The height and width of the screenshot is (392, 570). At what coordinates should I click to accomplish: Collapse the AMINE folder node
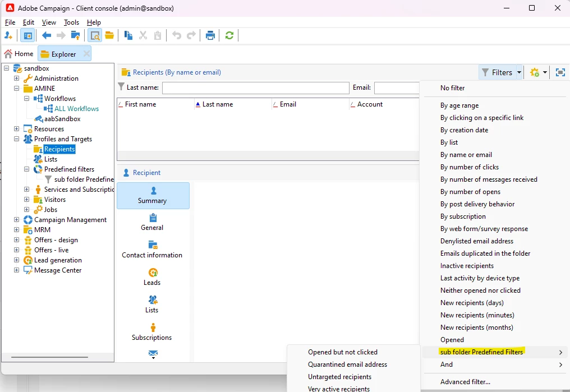pyautogui.click(x=16, y=88)
